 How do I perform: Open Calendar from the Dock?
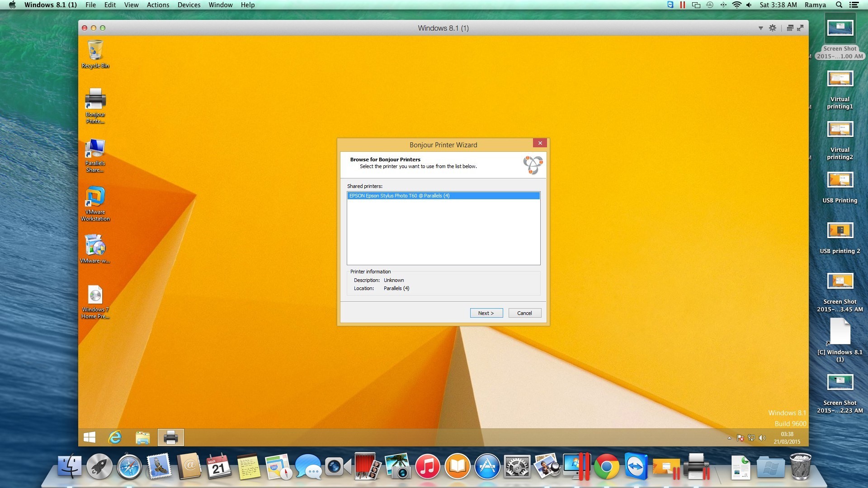219,466
